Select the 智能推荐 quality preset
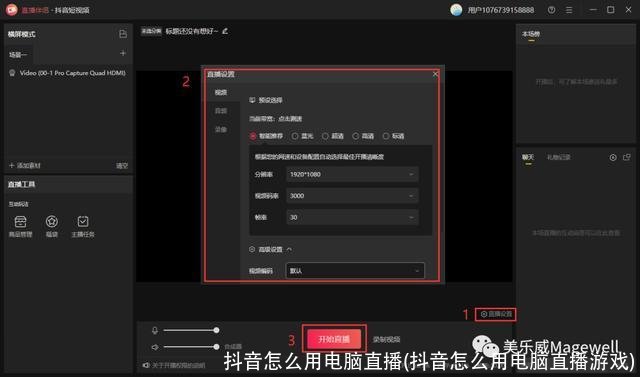This screenshot has width=640, height=377. (x=266, y=136)
